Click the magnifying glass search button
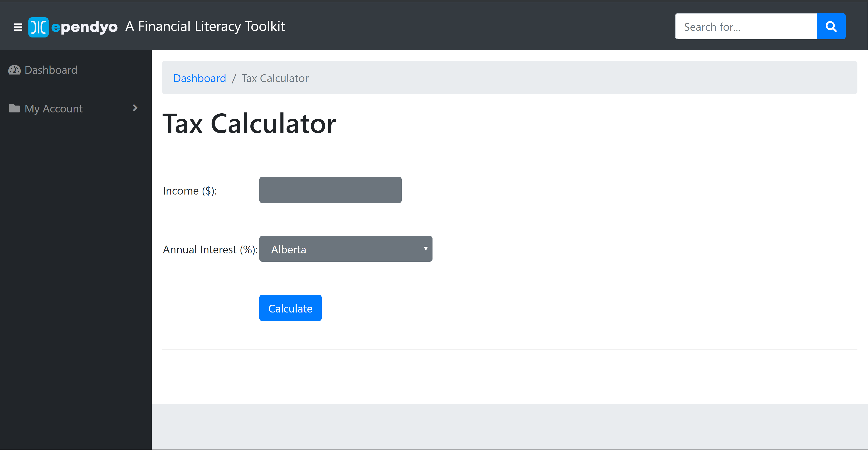Viewport: 868px width, 450px height. pyautogui.click(x=831, y=26)
